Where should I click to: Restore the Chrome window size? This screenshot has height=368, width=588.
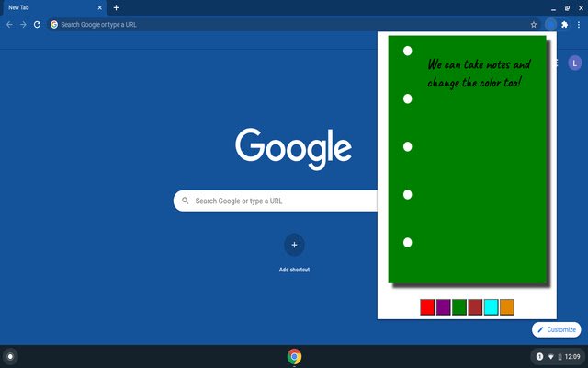(567, 8)
